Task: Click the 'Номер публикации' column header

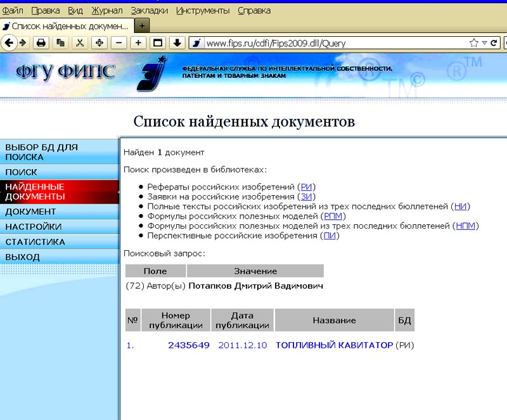Action: 176,320
